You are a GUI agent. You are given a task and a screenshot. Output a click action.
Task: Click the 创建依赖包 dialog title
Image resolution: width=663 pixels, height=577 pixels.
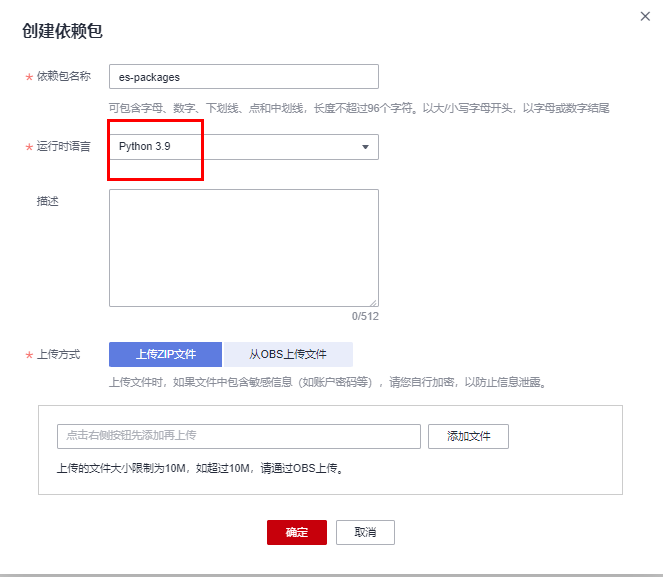(62, 31)
